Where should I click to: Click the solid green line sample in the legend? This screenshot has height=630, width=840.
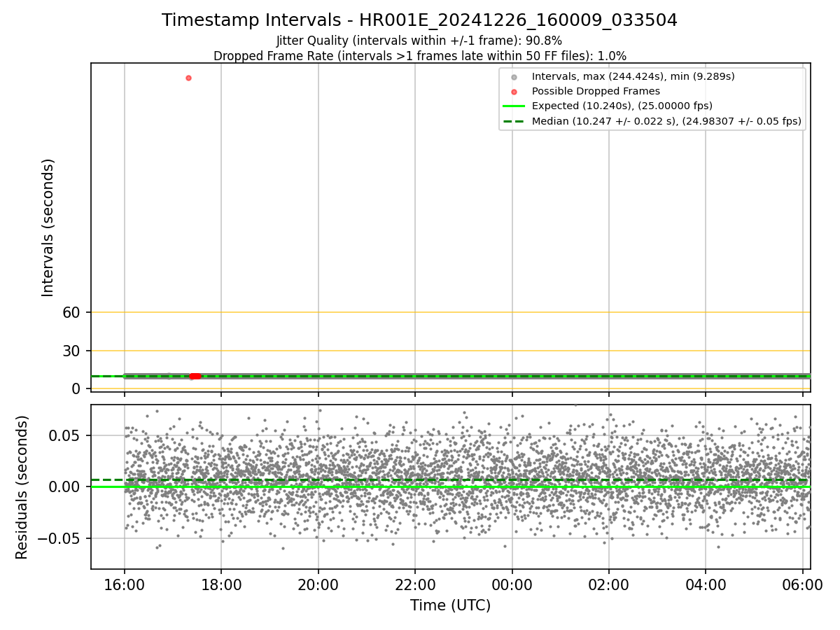point(514,106)
